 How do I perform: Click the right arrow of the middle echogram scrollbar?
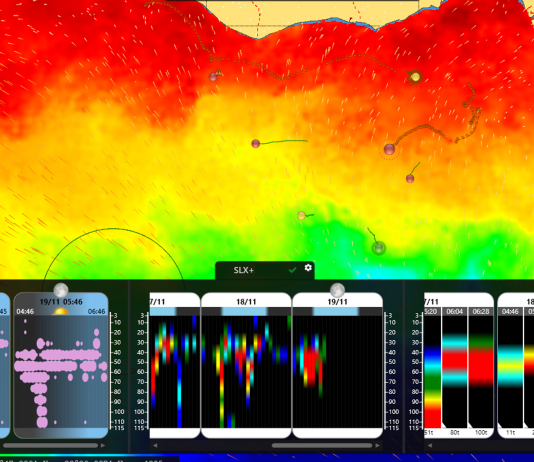pyautogui.click(x=377, y=445)
